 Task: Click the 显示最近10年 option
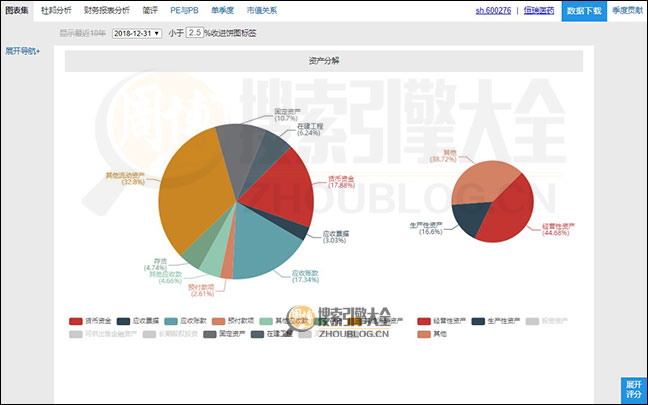pyautogui.click(x=82, y=33)
